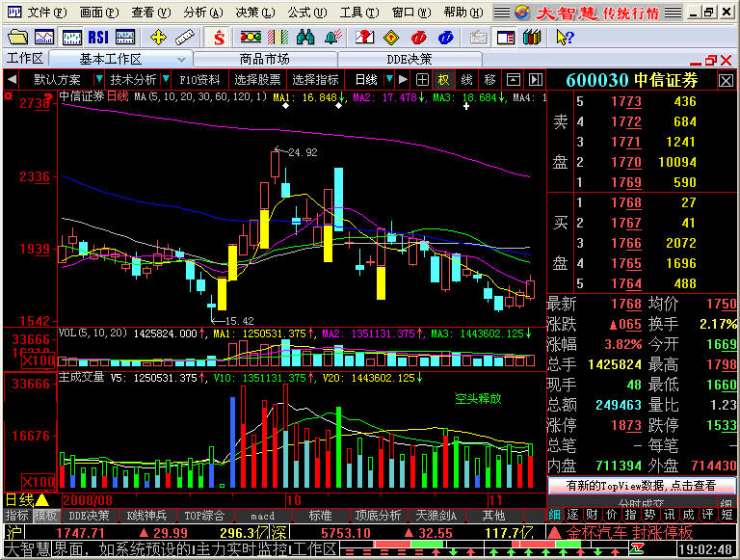Click the data table toolbar icon

click(125, 38)
